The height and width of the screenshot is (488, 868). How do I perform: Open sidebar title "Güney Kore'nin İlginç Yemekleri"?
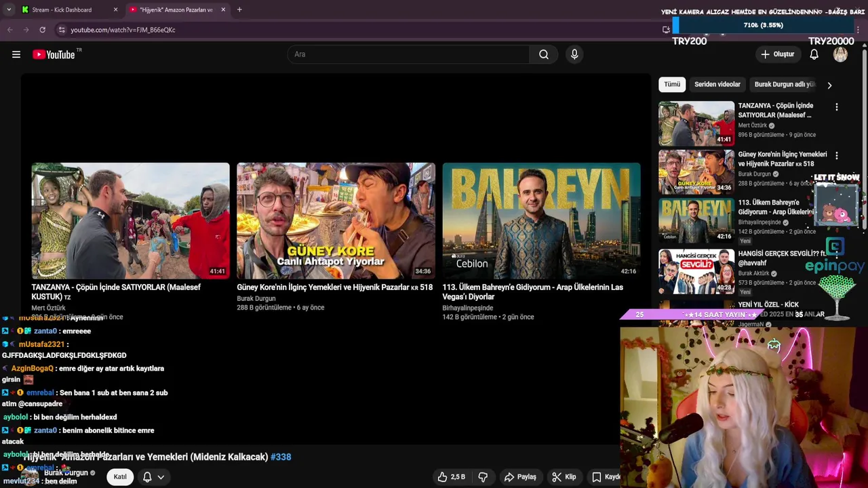(x=783, y=159)
